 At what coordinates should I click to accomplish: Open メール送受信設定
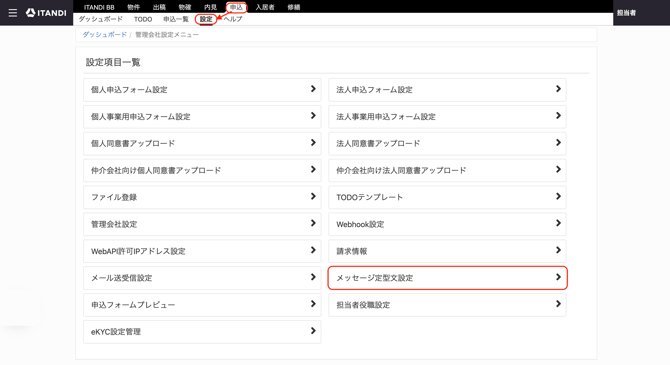click(x=202, y=278)
